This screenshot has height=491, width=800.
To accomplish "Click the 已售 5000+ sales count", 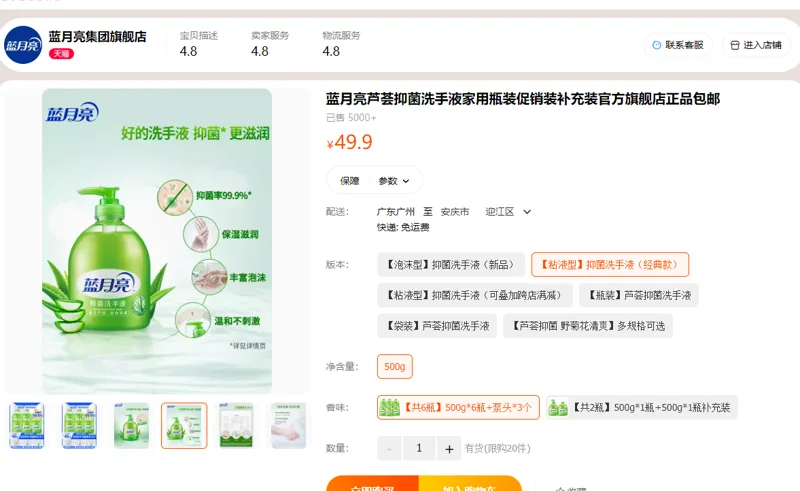I will (351, 118).
